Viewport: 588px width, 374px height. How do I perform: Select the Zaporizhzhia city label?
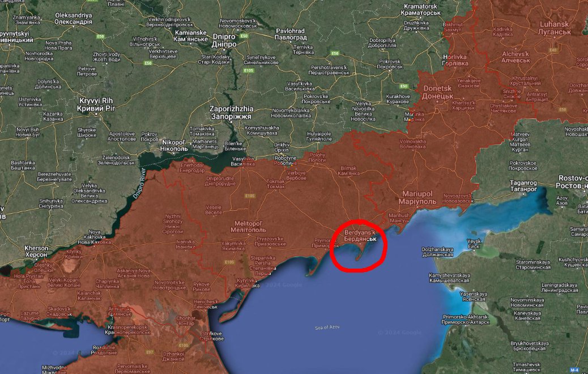(x=231, y=113)
